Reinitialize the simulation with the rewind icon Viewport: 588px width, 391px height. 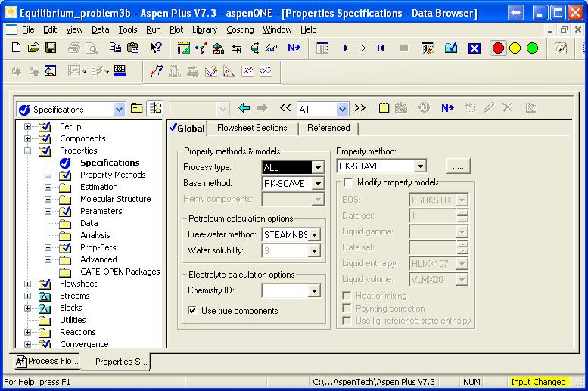coord(381,48)
